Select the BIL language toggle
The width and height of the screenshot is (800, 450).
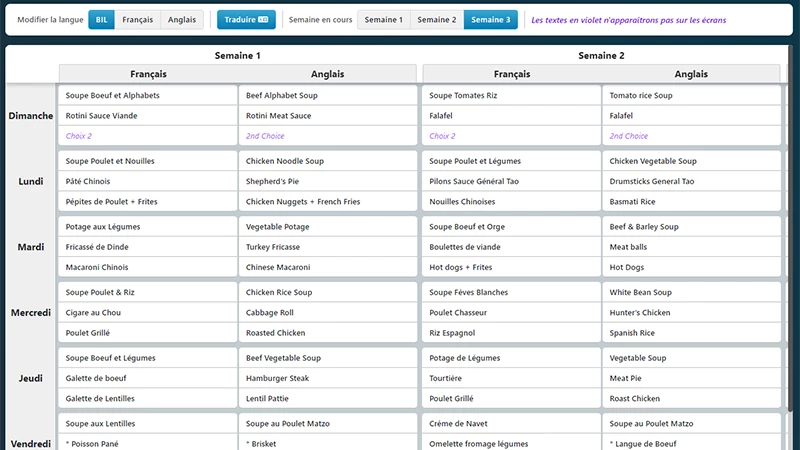coord(101,20)
